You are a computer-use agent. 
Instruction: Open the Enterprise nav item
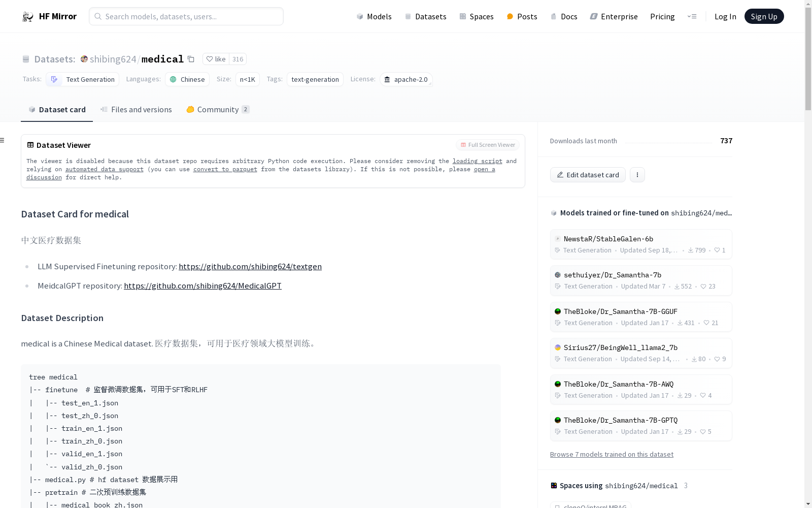[x=614, y=16]
